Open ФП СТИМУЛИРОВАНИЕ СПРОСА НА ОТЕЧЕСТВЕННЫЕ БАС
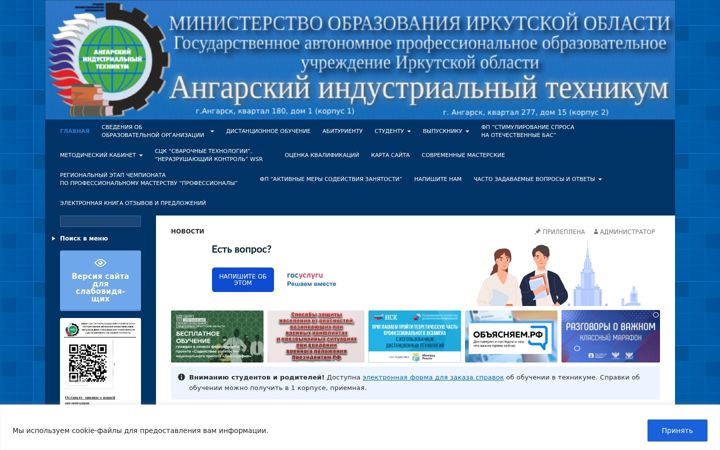The width and height of the screenshot is (720, 450). point(528,131)
